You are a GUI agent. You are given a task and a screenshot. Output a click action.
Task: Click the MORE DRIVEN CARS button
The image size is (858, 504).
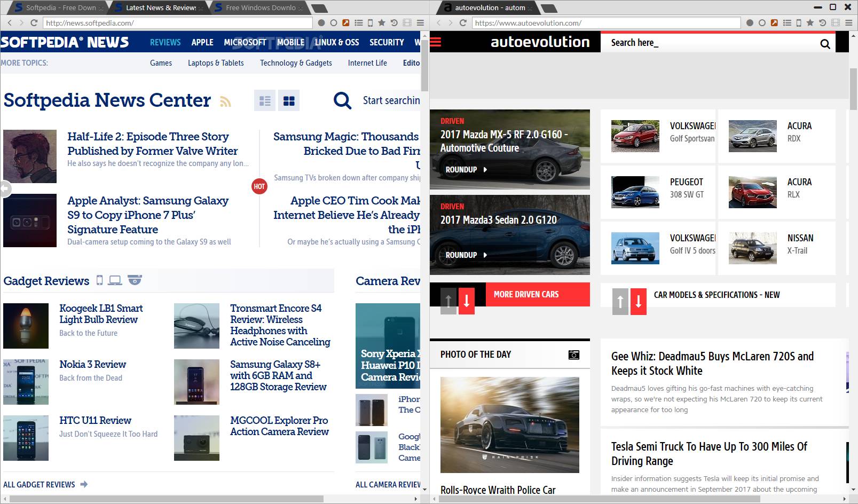[538, 294]
